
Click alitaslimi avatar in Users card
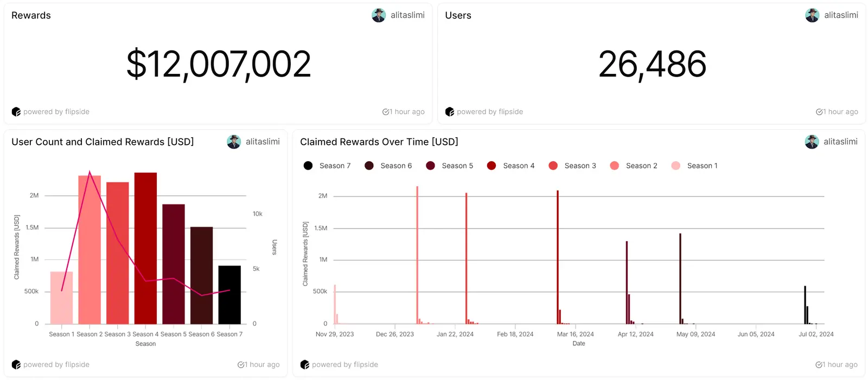click(812, 15)
